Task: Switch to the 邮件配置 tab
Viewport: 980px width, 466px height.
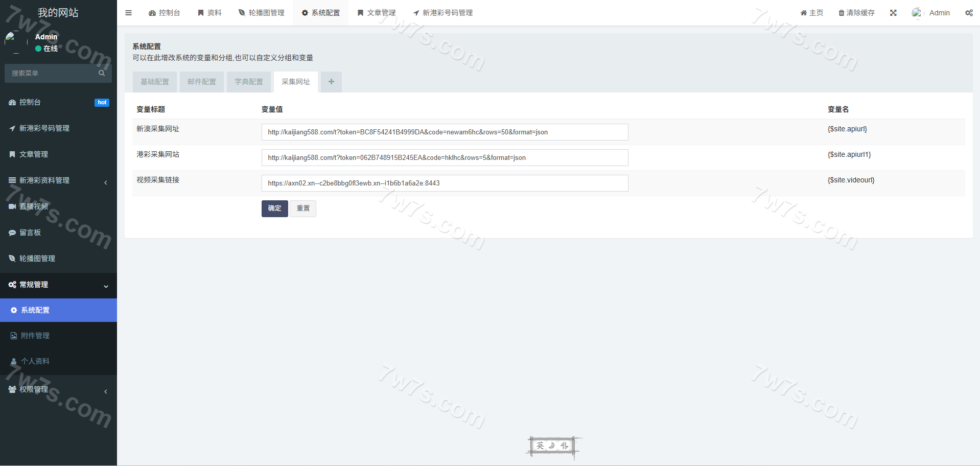Action: (202, 82)
